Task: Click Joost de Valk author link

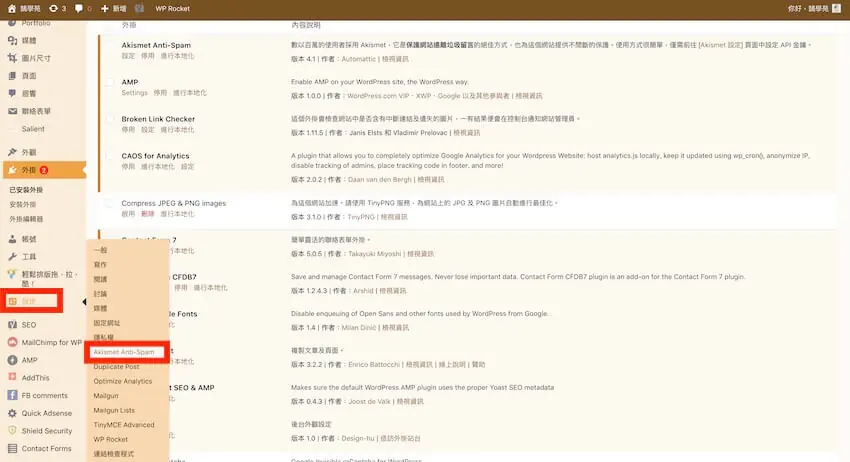Action: pyautogui.click(x=369, y=401)
